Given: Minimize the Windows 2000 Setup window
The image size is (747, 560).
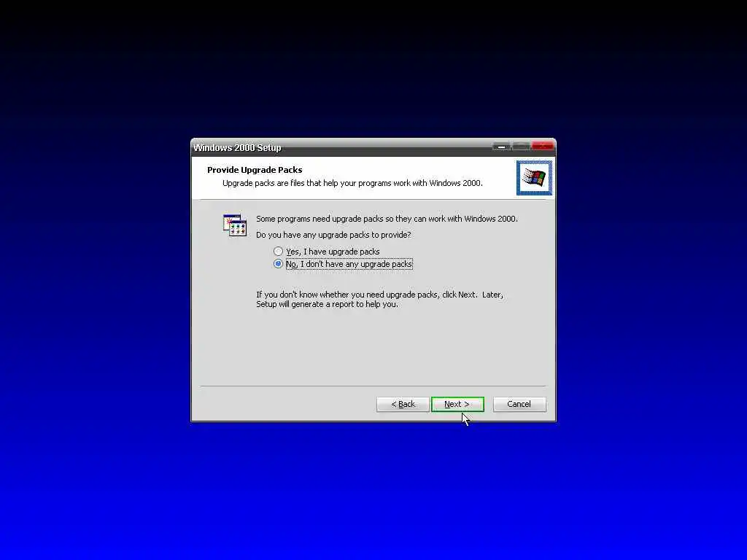Looking at the screenshot, I should click(501, 147).
